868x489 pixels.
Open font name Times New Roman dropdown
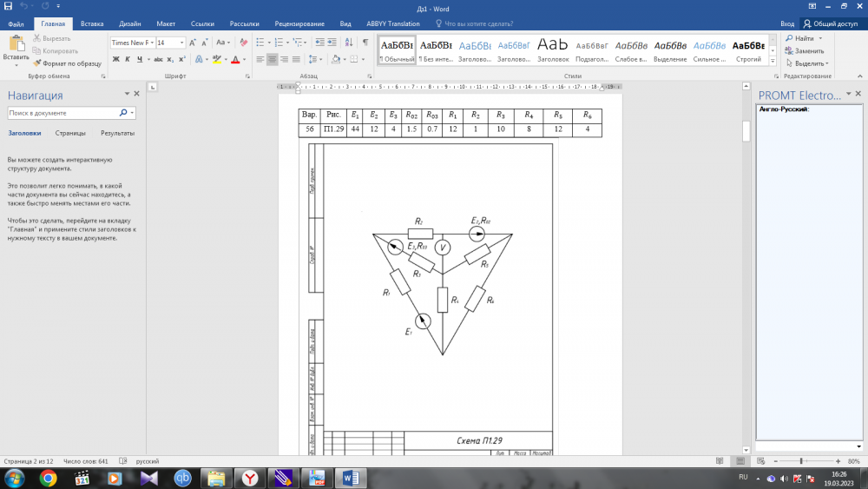pyautogui.click(x=152, y=43)
